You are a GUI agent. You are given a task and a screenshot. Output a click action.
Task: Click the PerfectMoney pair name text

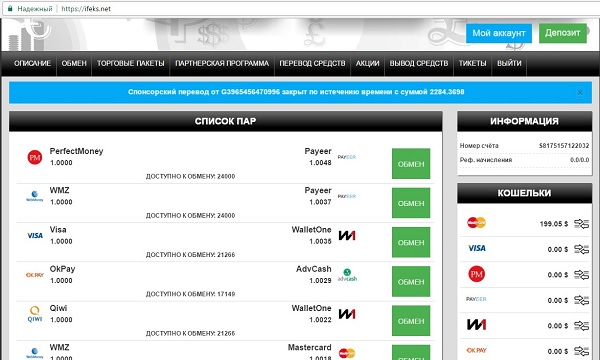(x=77, y=151)
